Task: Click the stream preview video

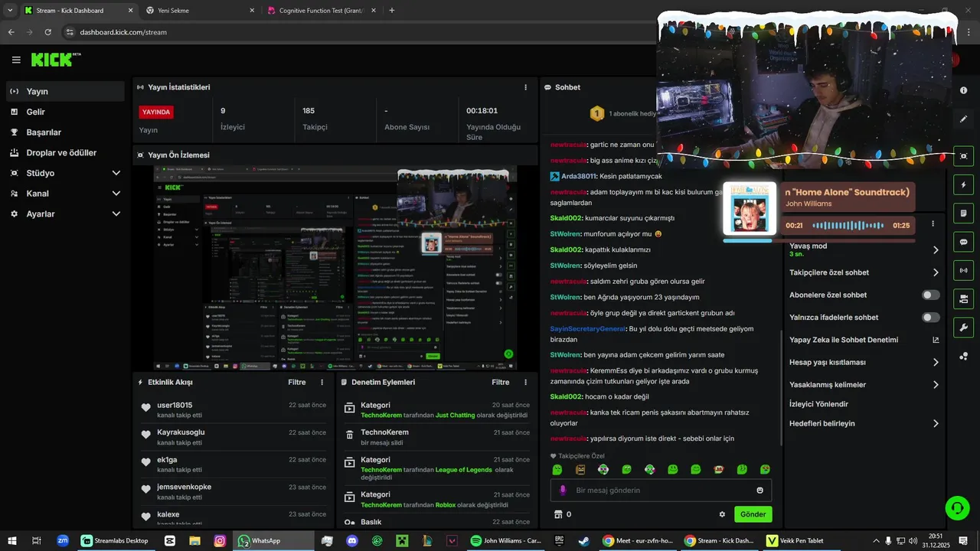Action: pyautogui.click(x=335, y=269)
